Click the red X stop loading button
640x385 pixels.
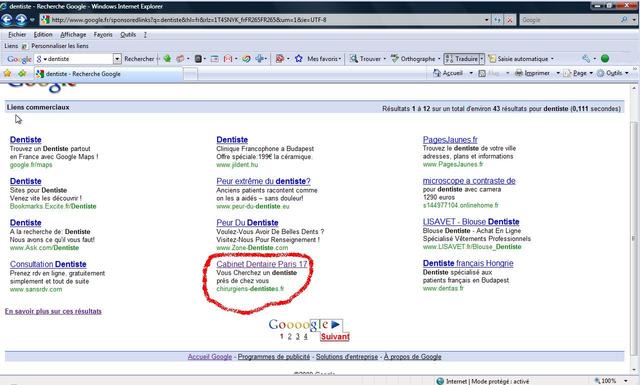click(x=510, y=20)
